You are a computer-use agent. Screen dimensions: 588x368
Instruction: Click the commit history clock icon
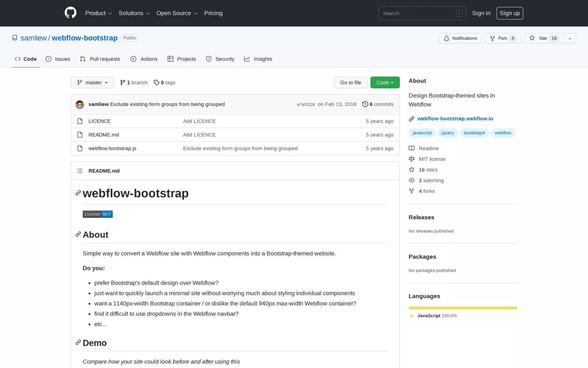365,104
